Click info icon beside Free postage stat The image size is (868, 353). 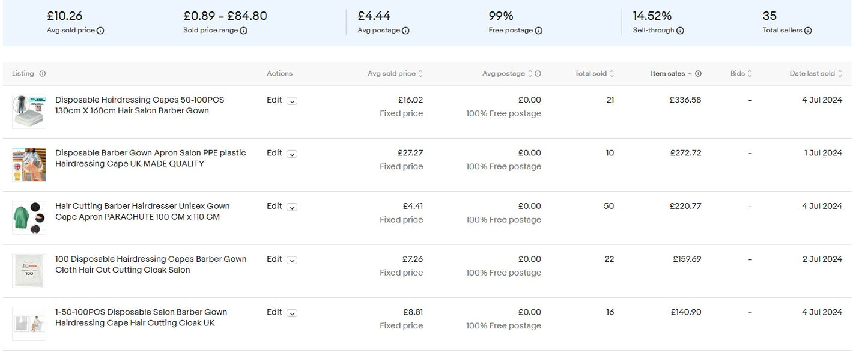coord(538,31)
